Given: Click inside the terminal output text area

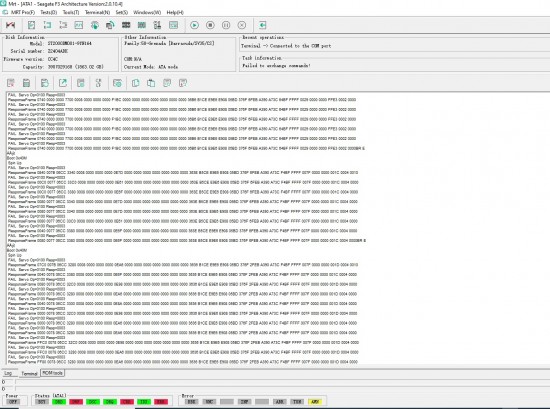Looking at the screenshot, I should [274, 228].
